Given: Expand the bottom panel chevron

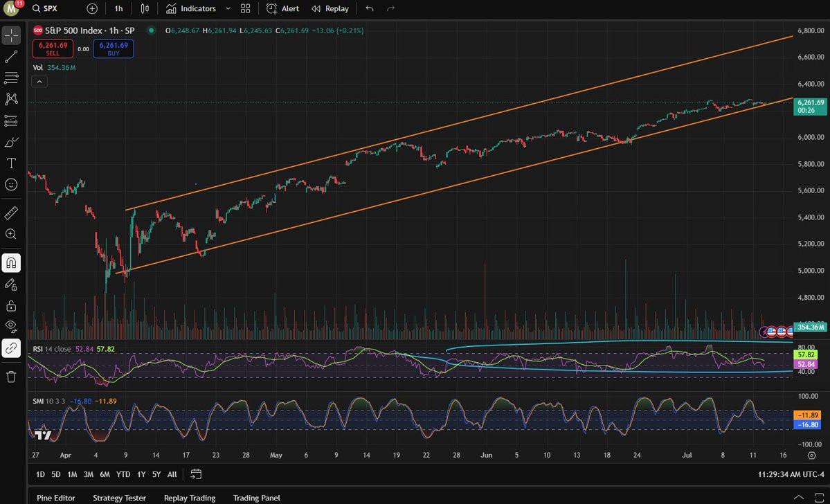Looking at the screenshot, I should point(798,496).
